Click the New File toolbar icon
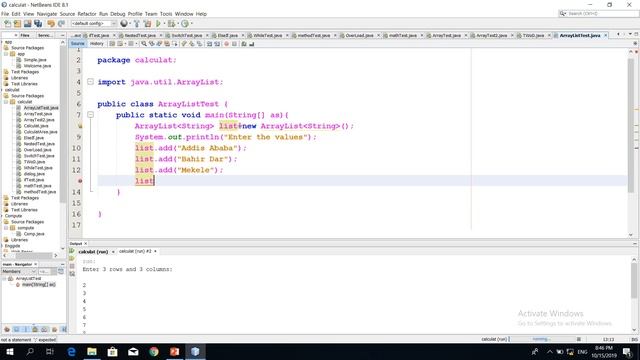The image size is (640, 360). [7, 24]
